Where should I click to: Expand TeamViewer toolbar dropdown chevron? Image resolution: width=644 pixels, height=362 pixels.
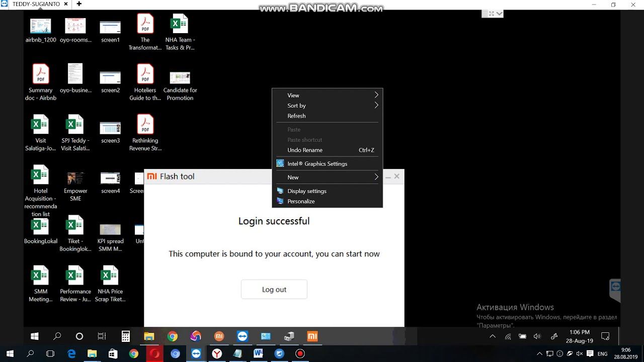pyautogui.click(x=499, y=14)
